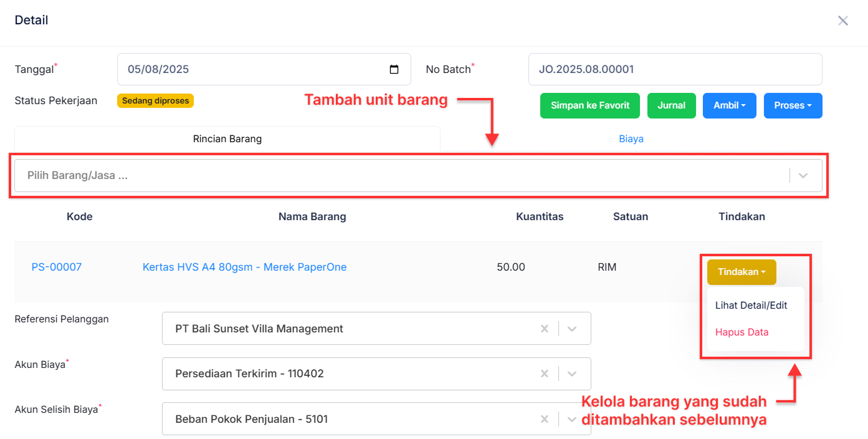Image resolution: width=868 pixels, height=439 pixels.
Task: Click the chevron on Akun Selisih Biaya field
Action: 572,418
